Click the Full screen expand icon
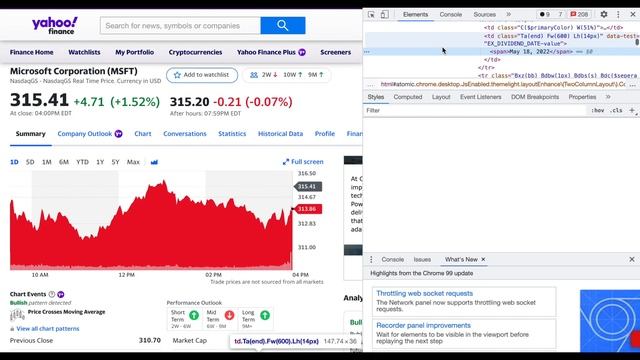The image size is (640, 360). coord(286,162)
